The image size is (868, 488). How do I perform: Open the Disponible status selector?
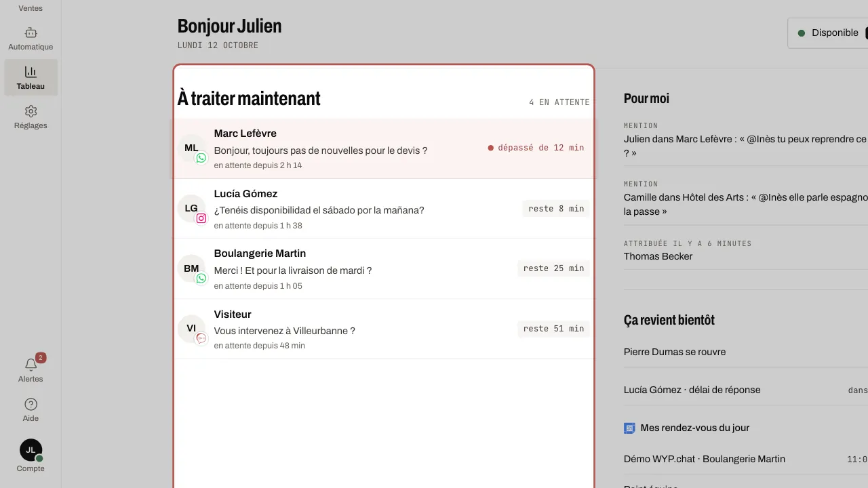coord(828,33)
